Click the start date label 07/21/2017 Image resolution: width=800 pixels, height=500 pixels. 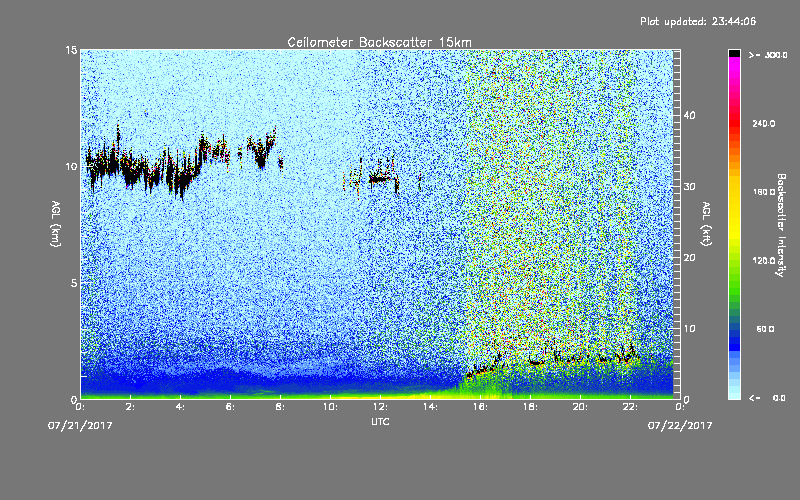(x=80, y=426)
